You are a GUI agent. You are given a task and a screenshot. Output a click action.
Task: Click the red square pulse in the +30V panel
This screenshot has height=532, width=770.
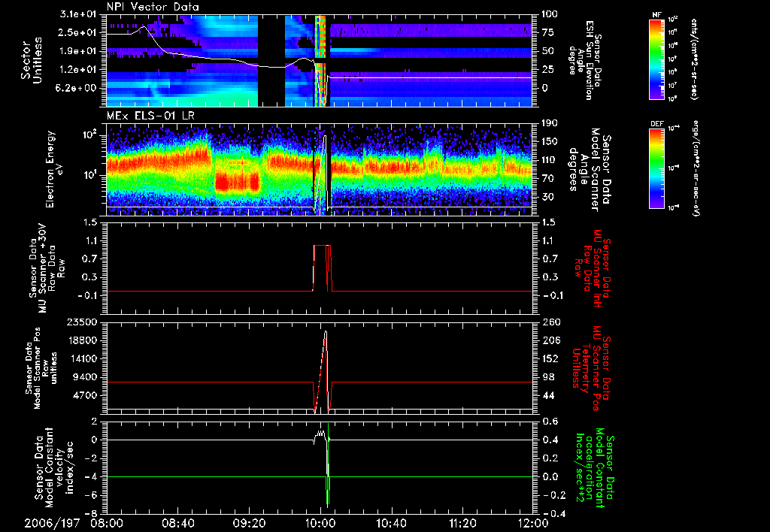322,268
